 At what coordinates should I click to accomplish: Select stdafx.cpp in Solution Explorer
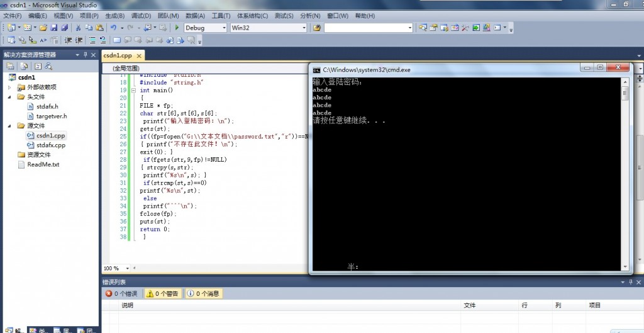pos(50,145)
